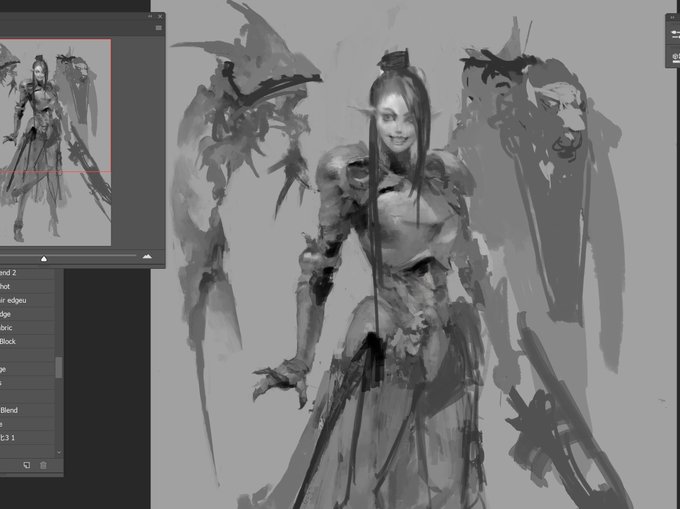
Task: Open the lower icon in right collapsed panel
Action: coord(676,56)
